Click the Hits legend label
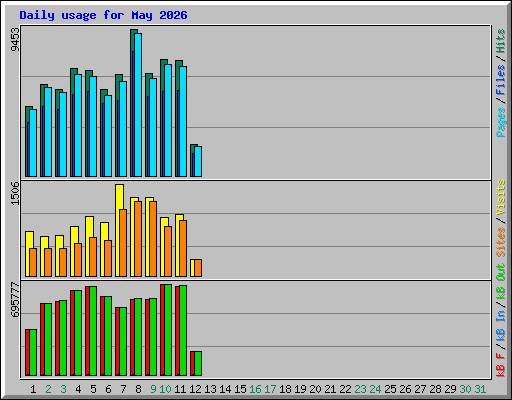 point(501,41)
